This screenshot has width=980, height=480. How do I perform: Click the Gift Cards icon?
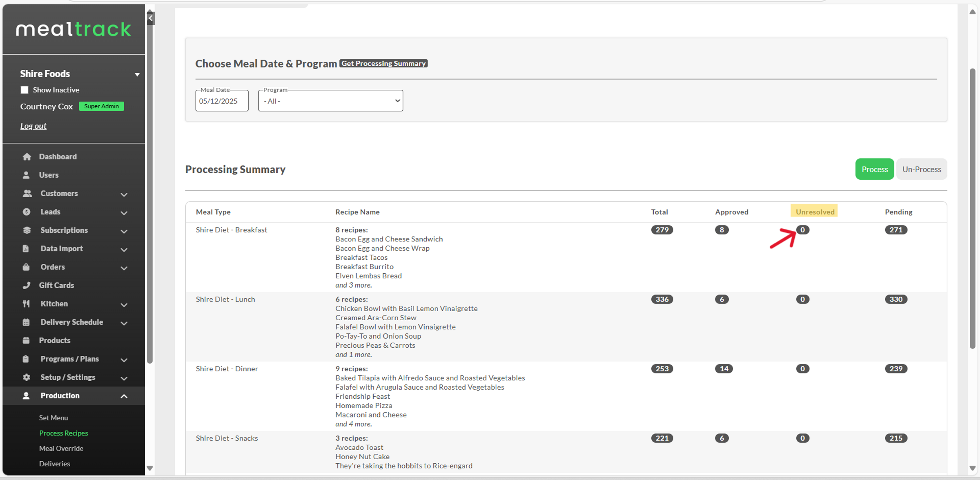click(x=26, y=285)
